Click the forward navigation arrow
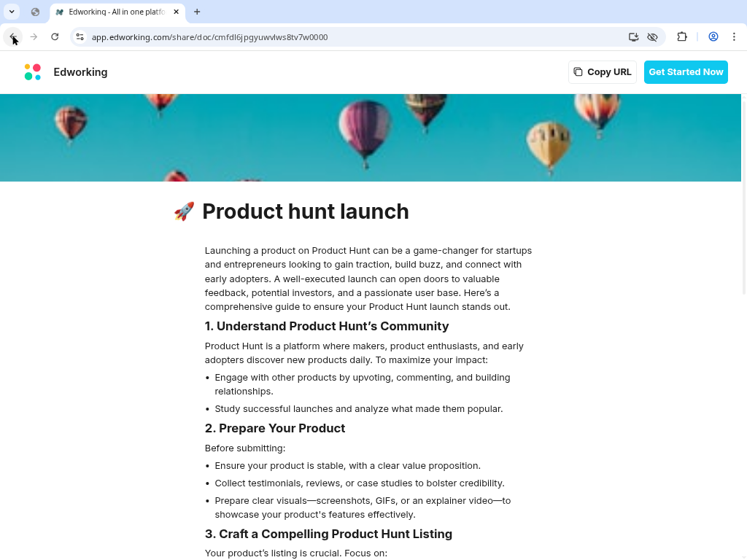 (34, 37)
